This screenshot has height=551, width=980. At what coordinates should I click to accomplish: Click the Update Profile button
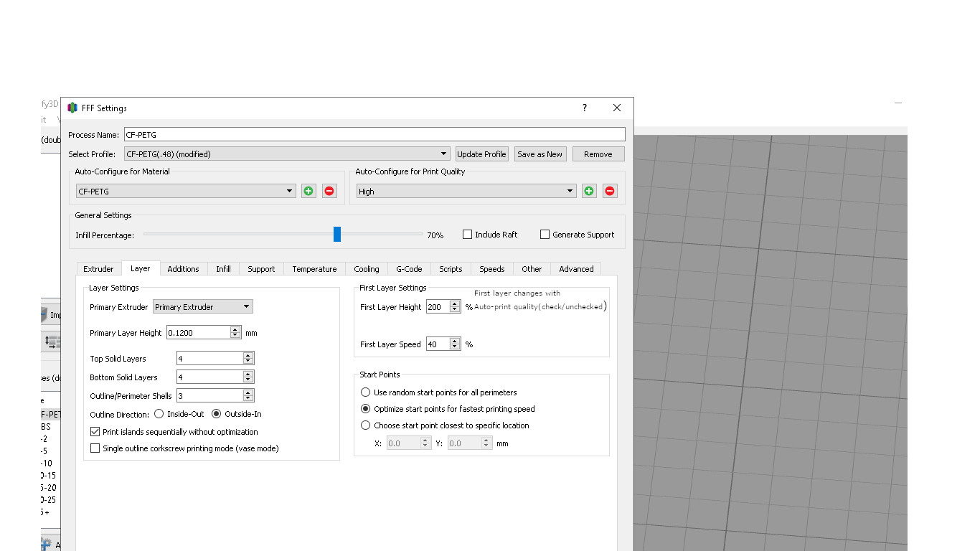click(481, 154)
